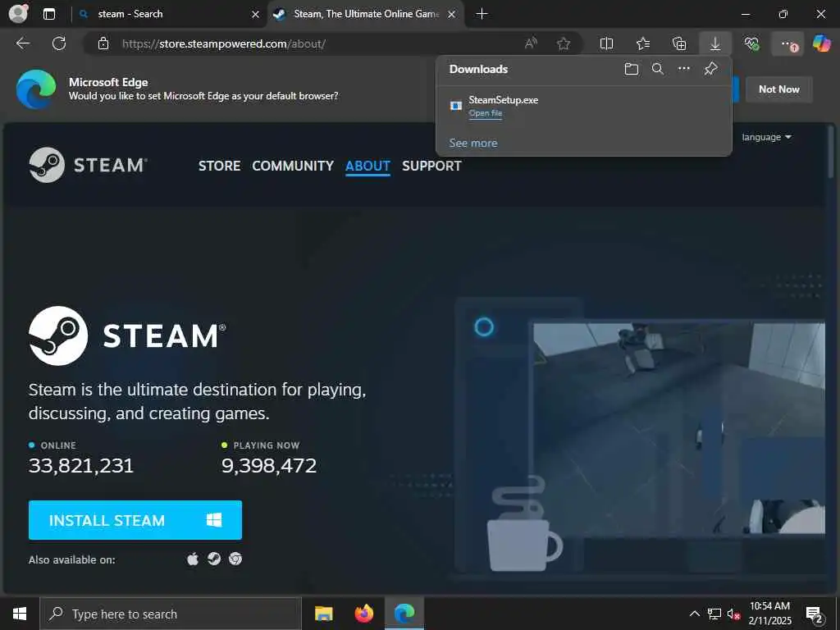The height and width of the screenshot is (630, 840).
Task: Select the Chrome OS download icon
Action: [235, 559]
